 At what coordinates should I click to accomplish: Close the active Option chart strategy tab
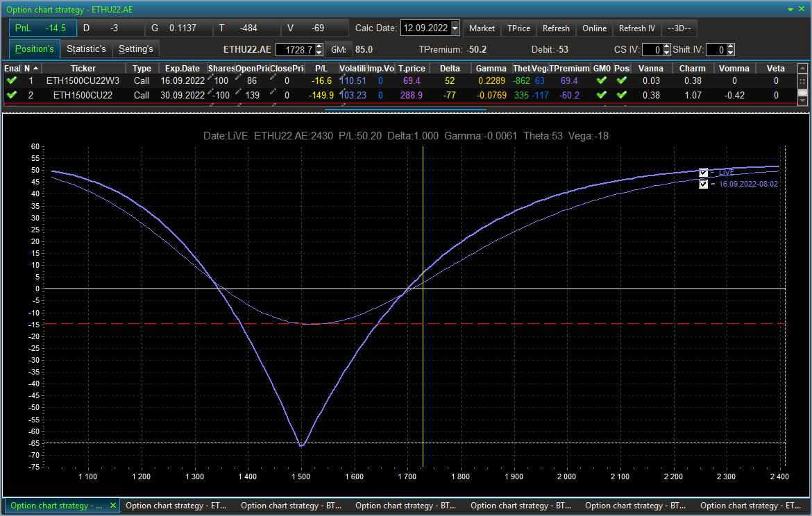tap(113, 506)
